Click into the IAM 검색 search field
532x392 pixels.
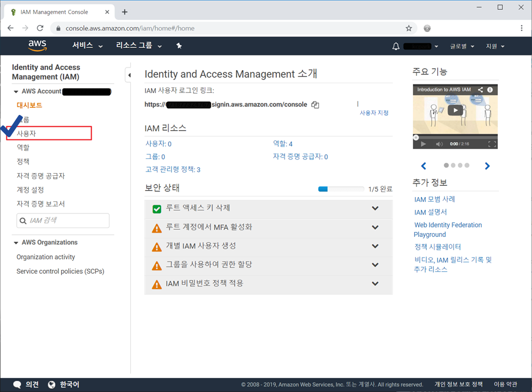[63, 220]
